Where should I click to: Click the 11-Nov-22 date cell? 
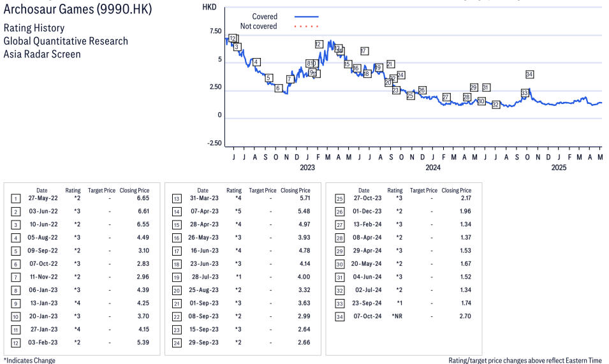pyautogui.click(x=44, y=277)
